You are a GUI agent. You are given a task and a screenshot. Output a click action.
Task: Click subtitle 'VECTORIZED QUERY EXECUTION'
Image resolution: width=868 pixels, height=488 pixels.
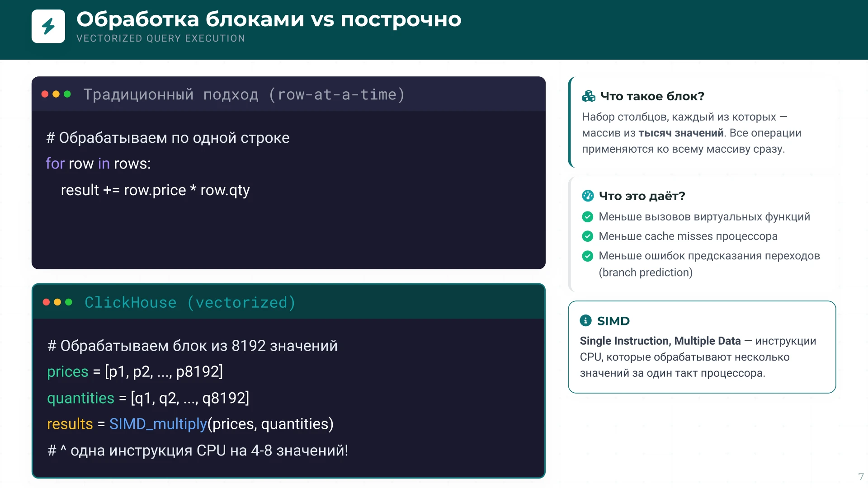tap(160, 38)
